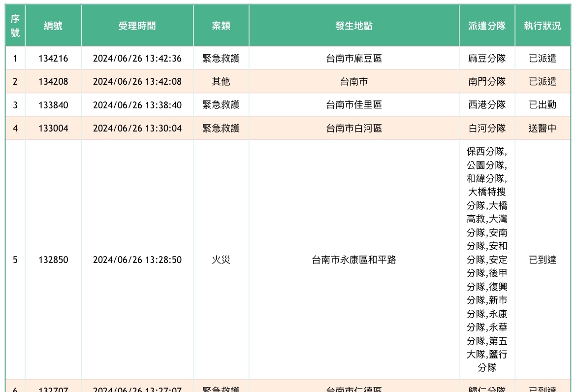Click the 執行狀況 column header
Image resolution: width=576 pixels, height=392 pixels.
pos(542,26)
